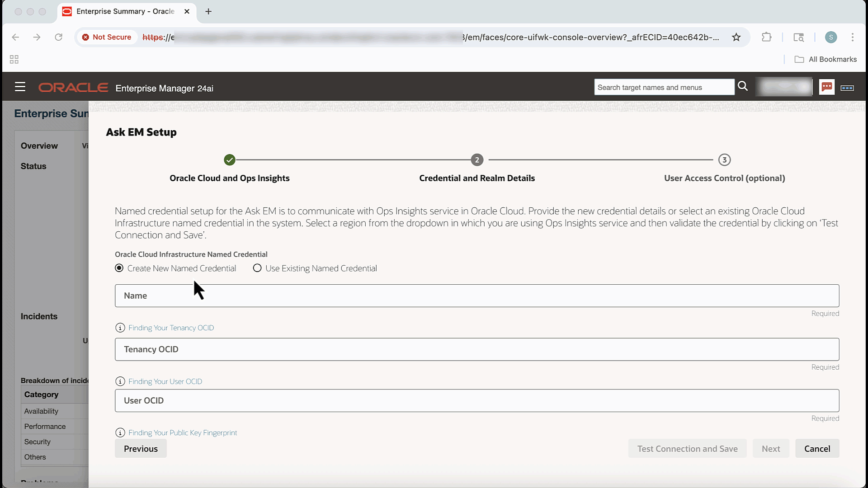
Task: Open the browser extensions puzzle icon
Action: coord(766,38)
